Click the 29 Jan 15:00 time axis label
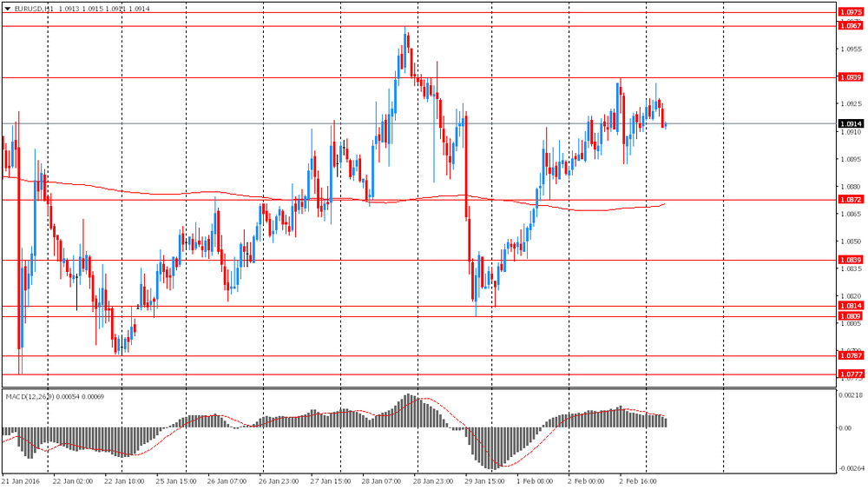 pyautogui.click(x=484, y=480)
